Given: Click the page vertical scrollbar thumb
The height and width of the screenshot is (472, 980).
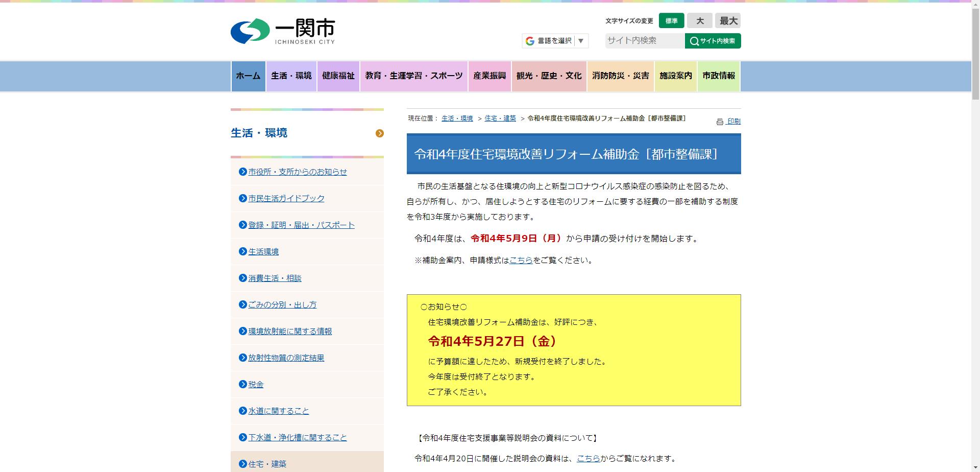Looking at the screenshot, I should [975, 54].
